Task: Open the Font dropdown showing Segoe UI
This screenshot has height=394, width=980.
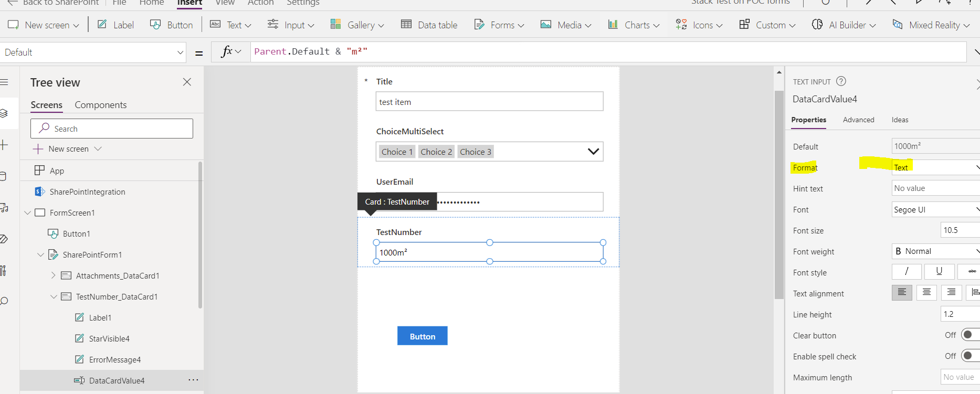Action: point(936,209)
